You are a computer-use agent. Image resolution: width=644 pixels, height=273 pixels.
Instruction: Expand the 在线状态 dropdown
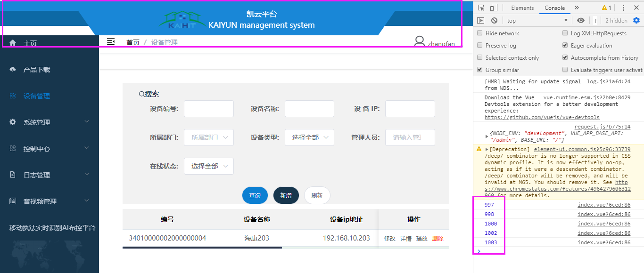(x=209, y=166)
